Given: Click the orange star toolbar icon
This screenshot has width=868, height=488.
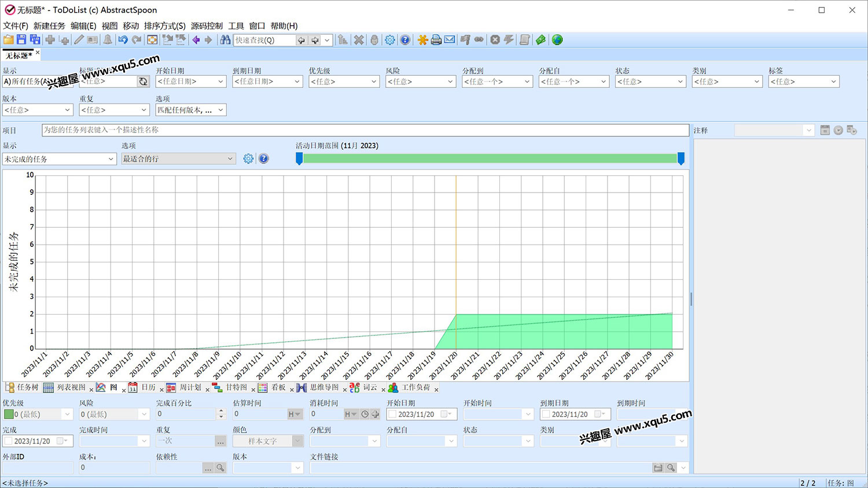Looking at the screenshot, I should [x=422, y=40].
